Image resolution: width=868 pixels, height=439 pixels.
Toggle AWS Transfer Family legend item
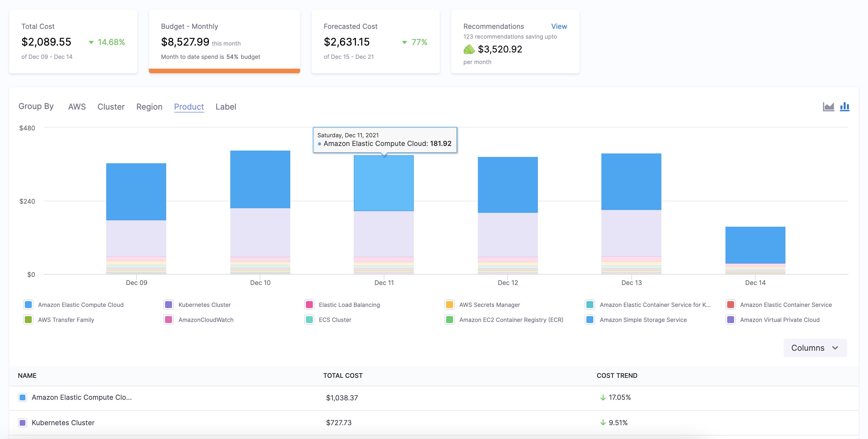(x=59, y=320)
